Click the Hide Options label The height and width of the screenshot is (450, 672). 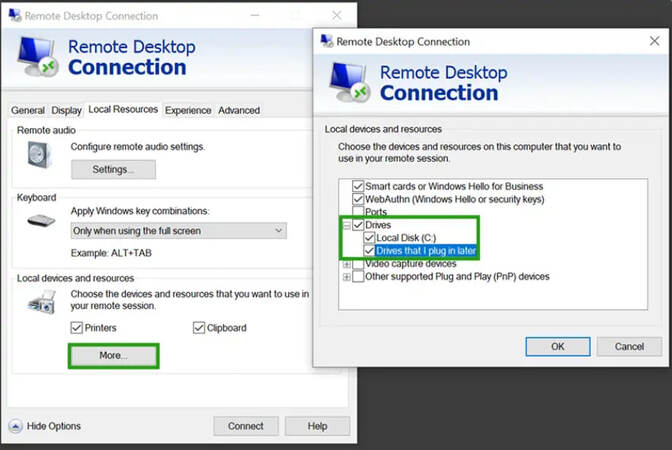click(x=54, y=426)
